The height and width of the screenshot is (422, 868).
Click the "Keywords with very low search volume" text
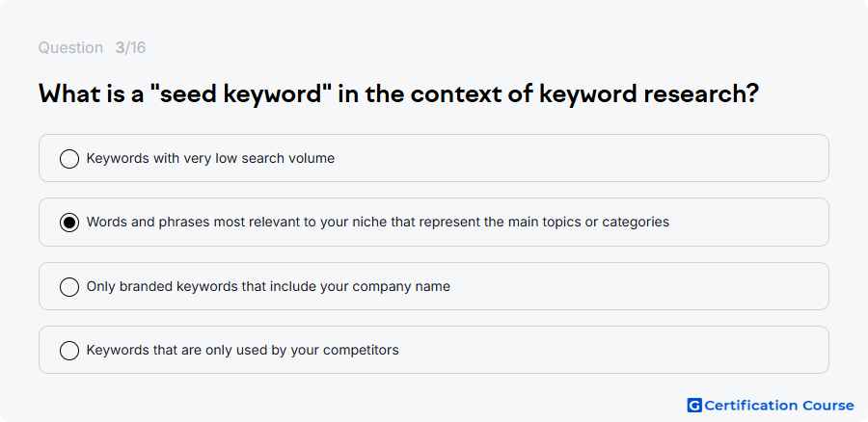(x=210, y=159)
